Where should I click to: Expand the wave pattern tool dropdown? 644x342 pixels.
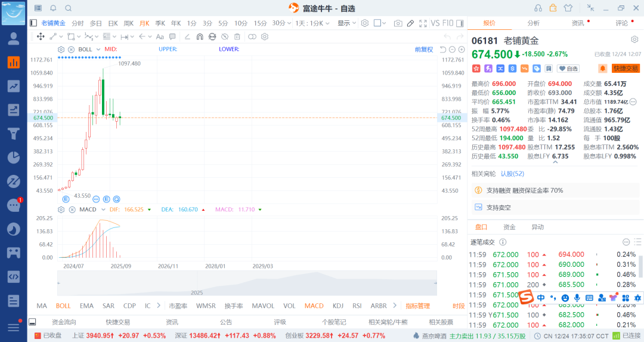(x=97, y=36)
